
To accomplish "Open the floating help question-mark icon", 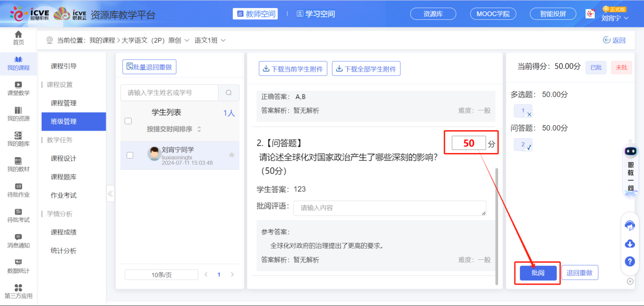I will tap(630, 262).
